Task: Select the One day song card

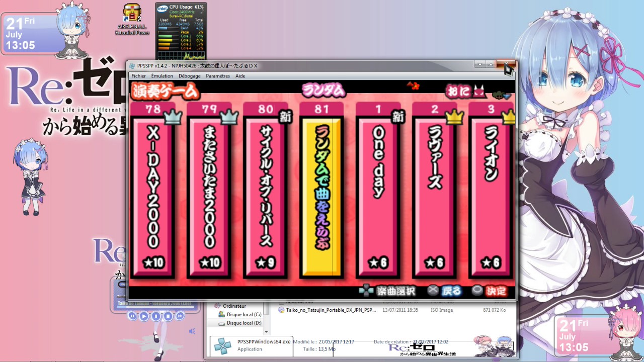Action: click(378, 191)
